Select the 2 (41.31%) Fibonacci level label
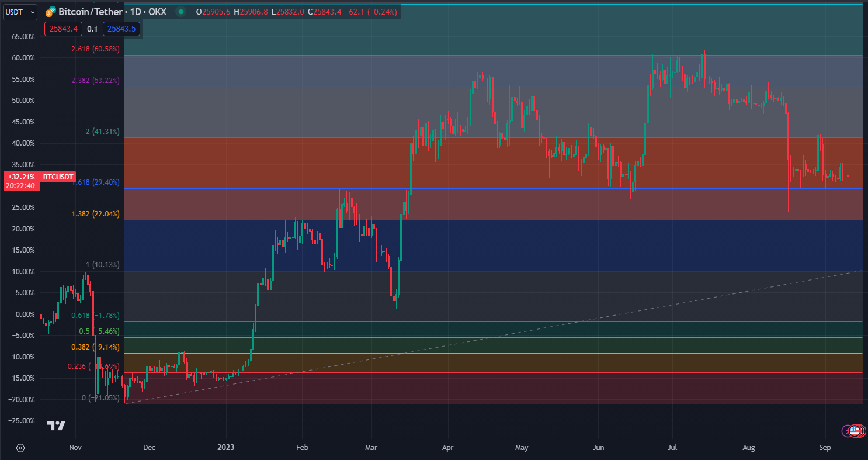The width and height of the screenshot is (868, 460). point(102,132)
